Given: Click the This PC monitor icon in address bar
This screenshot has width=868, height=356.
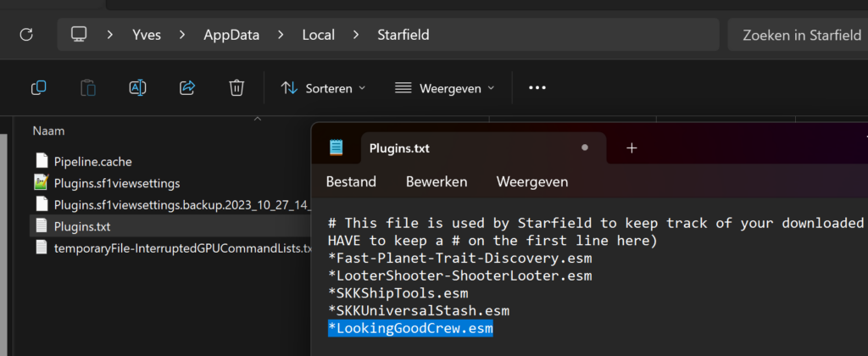Looking at the screenshot, I should pos(79,34).
